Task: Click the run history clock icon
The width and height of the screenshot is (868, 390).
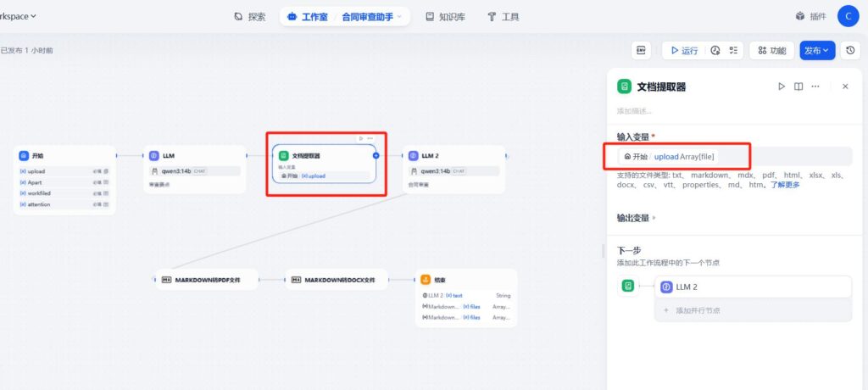Action: point(715,51)
